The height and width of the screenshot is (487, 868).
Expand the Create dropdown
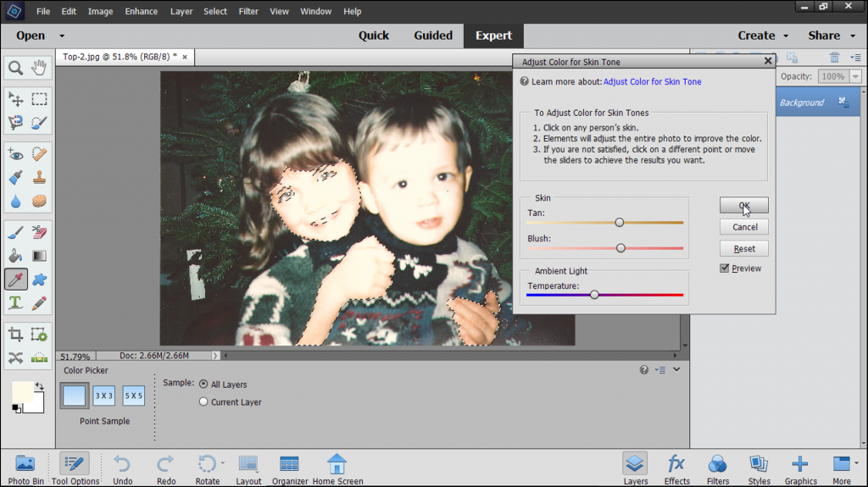(763, 36)
